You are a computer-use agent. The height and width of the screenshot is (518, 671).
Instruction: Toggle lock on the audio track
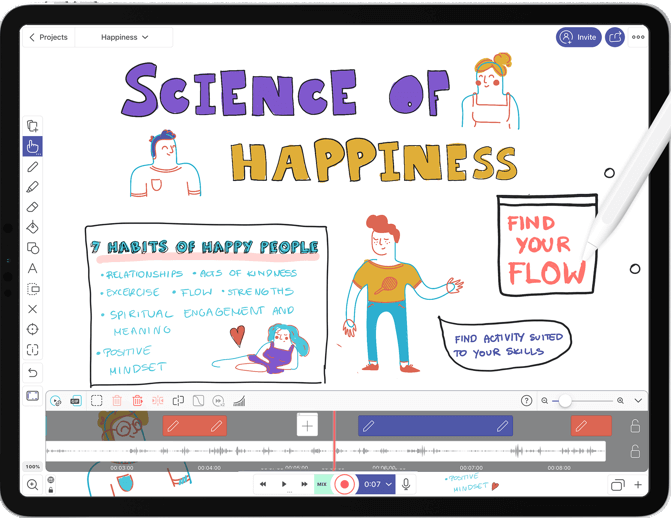635,451
